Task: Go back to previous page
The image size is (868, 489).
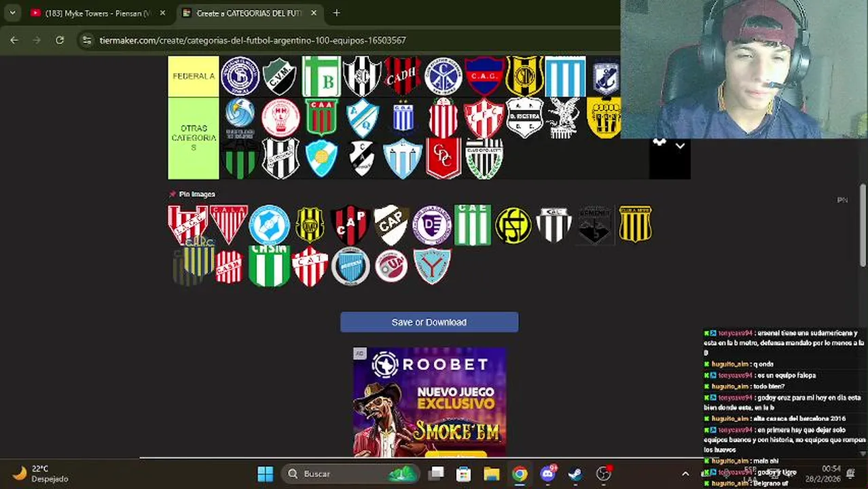Action: tap(14, 40)
